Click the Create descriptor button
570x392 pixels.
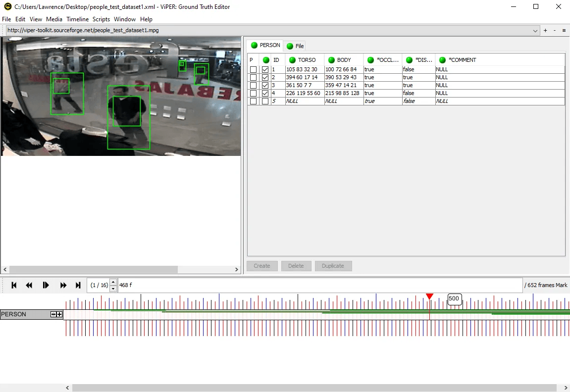[x=262, y=266]
